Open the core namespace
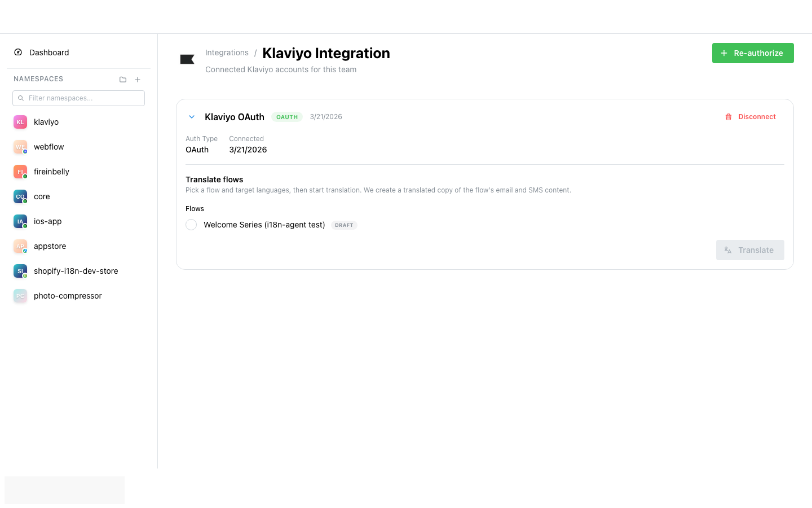 [42, 196]
